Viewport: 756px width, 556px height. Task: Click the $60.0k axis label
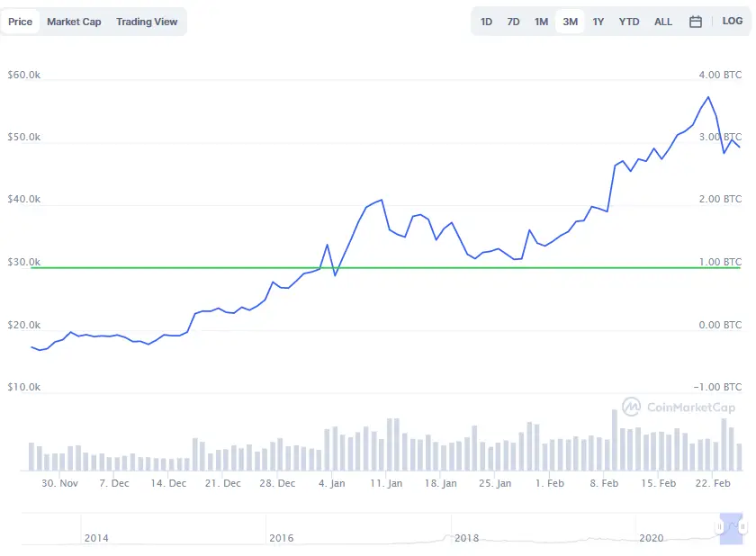[x=23, y=75]
